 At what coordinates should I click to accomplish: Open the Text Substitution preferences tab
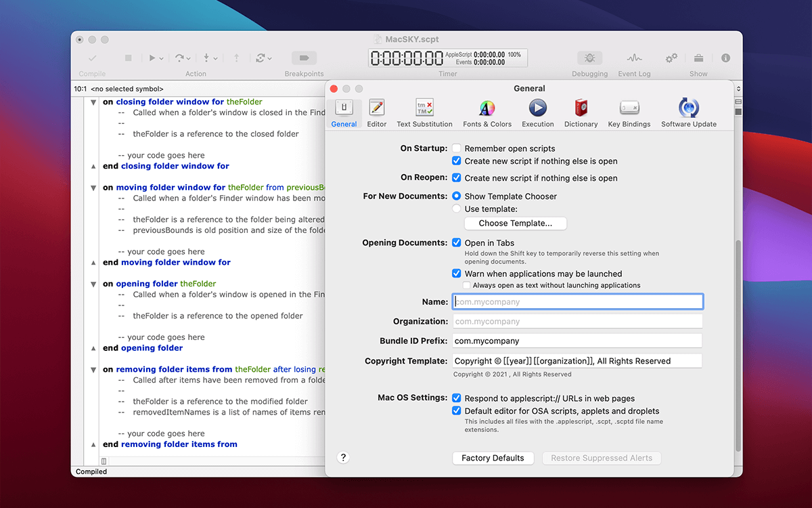coord(424,114)
